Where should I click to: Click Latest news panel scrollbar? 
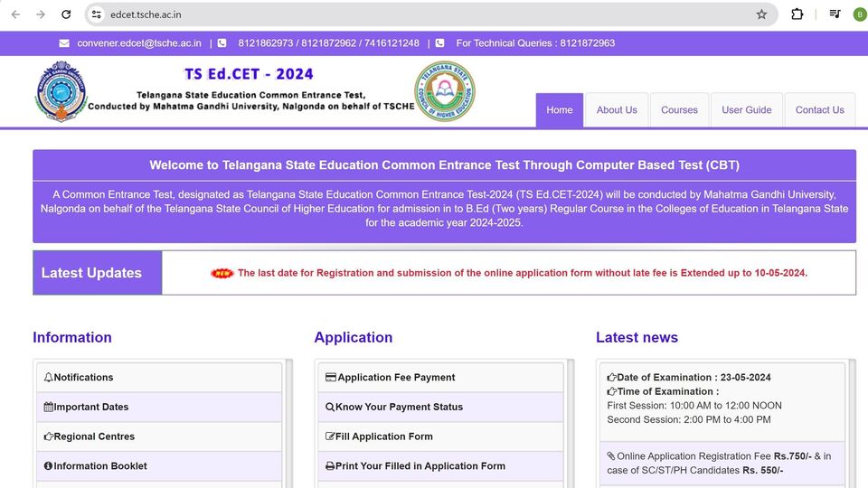coord(852,424)
